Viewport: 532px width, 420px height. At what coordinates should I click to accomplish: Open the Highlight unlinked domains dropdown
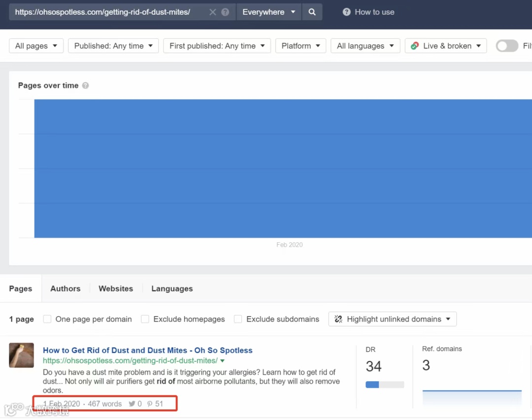[392, 319]
